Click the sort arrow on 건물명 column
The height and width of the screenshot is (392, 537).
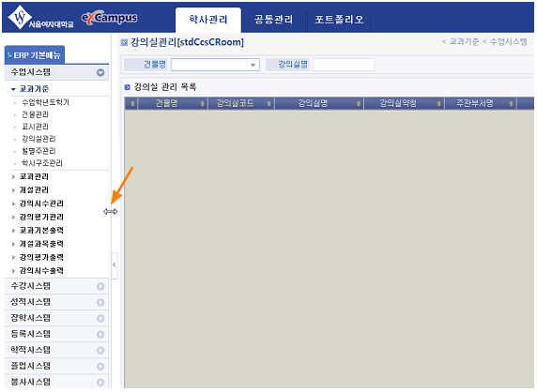[x=202, y=103]
